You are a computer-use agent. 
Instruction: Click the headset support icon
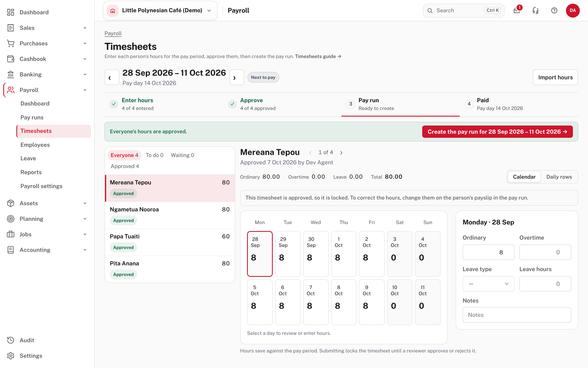click(x=536, y=10)
